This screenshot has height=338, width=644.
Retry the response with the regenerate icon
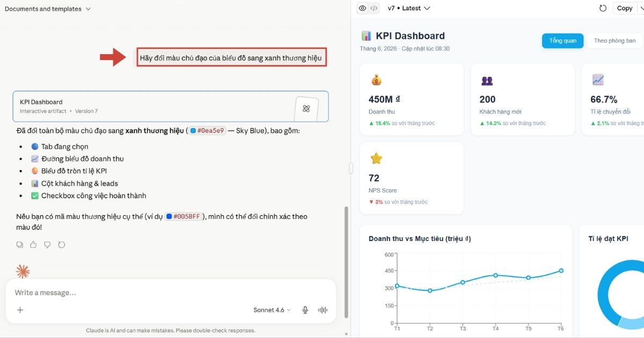61,245
